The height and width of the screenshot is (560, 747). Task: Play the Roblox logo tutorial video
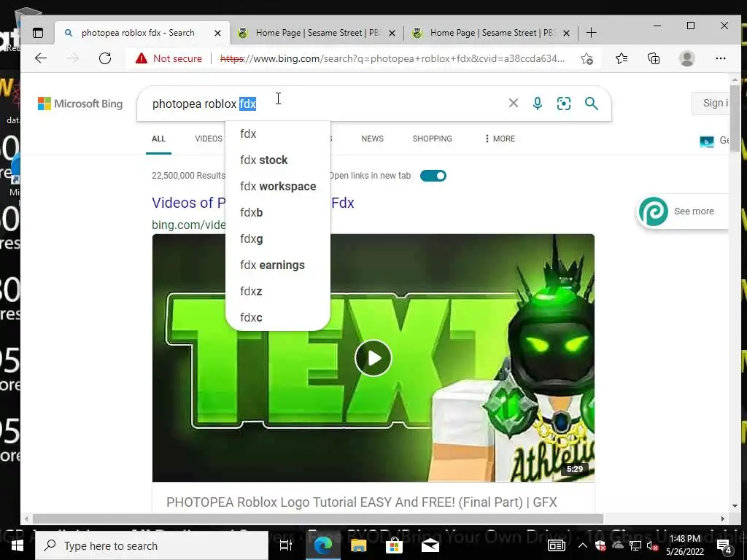373,358
